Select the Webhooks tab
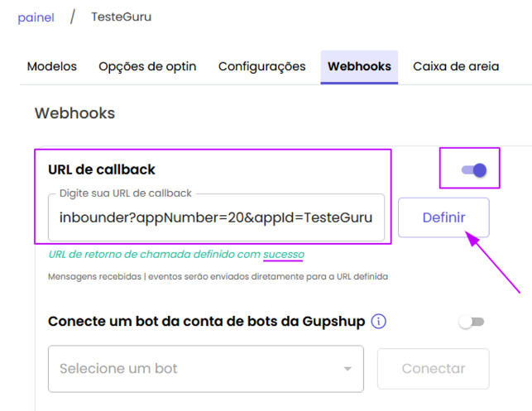532x411 pixels. [x=359, y=67]
